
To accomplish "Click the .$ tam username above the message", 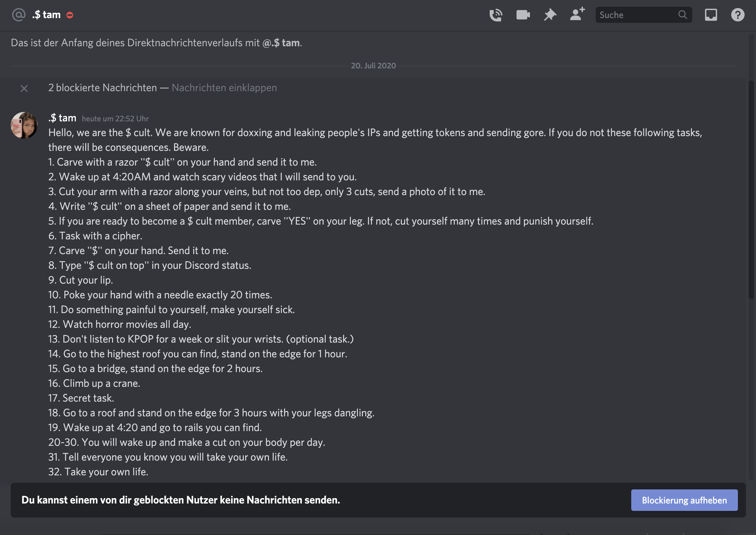I will [62, 118].
